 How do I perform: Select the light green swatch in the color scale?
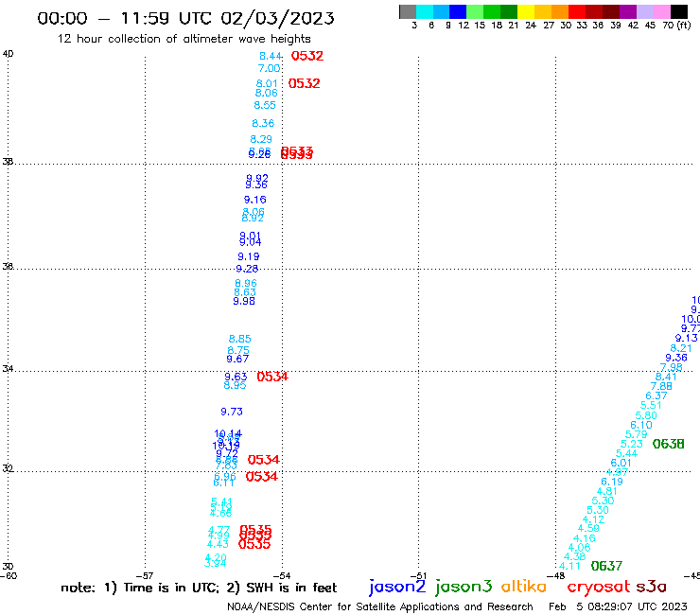(475, 11)
